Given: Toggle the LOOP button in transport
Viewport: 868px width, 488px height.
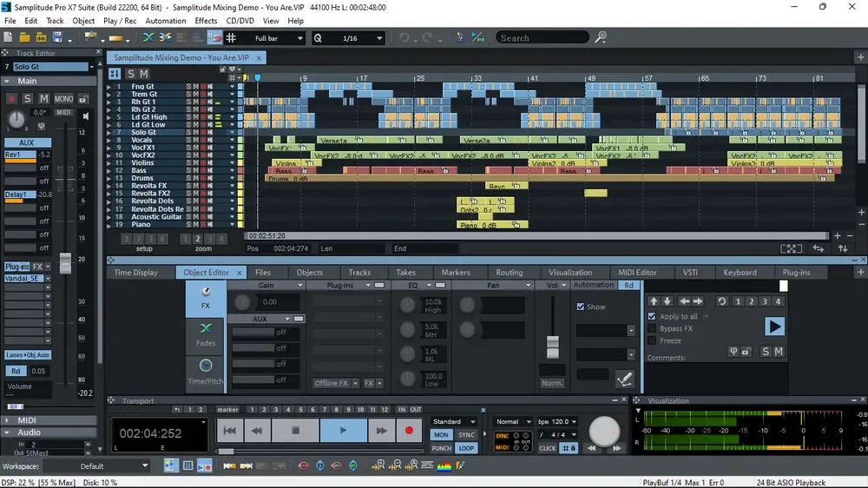Looking at the screenshot, I should tap(466, 448).
